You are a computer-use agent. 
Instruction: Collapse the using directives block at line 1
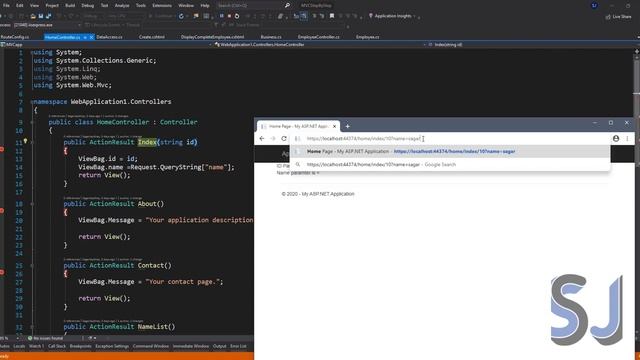32,52
